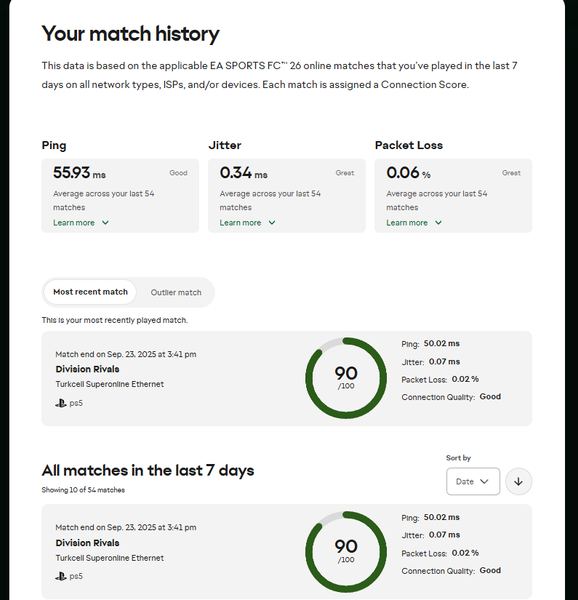Click the 90/100 score ring in most recent match
The height and width of the screenshot is (600, 578).
pyautogui.click(x=346, y=378)
